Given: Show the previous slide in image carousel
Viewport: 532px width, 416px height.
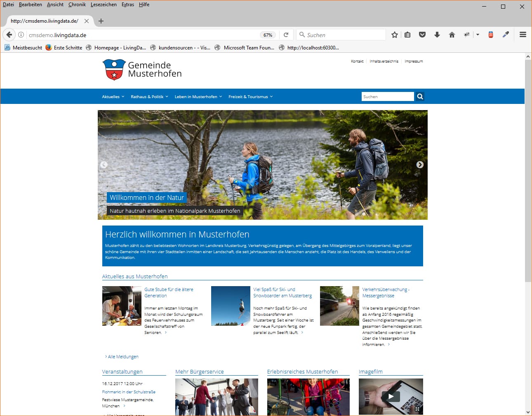Looking at the screenshot, I should [104, 165].
